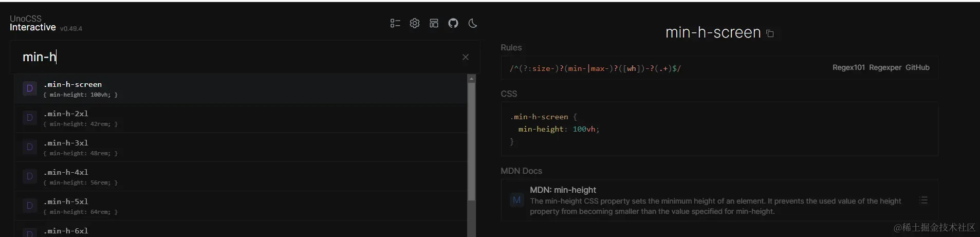Click the panel layout icon
The width and height of the screenshot is (980, 237).
pyautogui.click(x=434, y=23)
